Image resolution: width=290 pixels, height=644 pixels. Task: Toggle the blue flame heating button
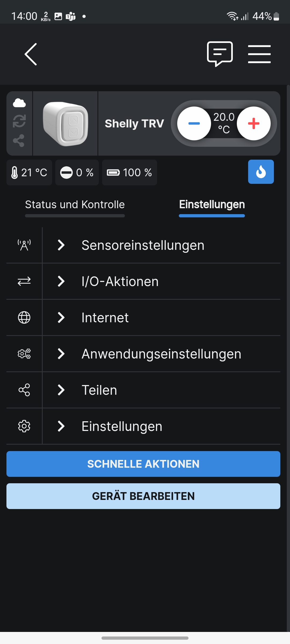pos(261,172)
